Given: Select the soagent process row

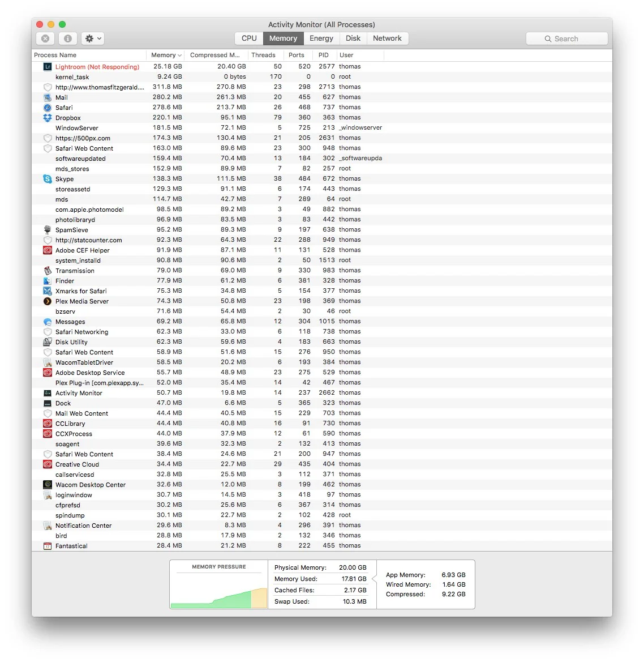Looking at the screenshot, I should pos(322,444).
